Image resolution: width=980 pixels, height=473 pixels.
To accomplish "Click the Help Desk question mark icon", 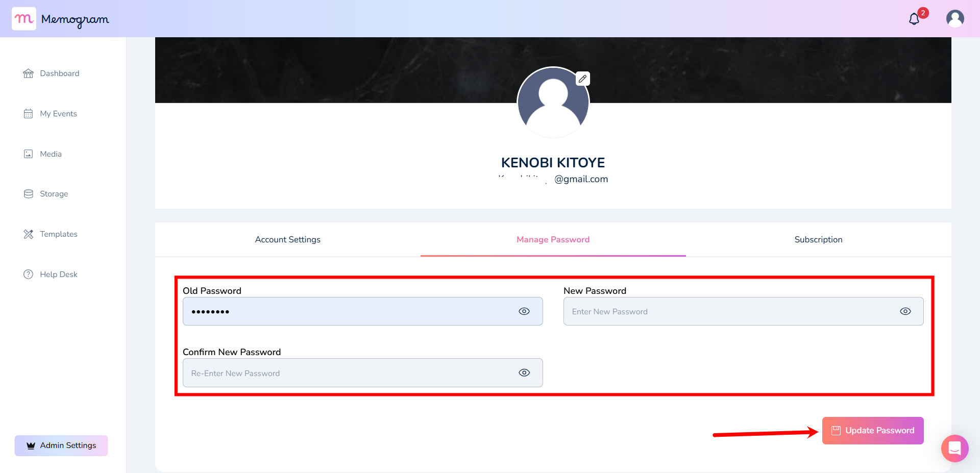I will [29, 275].
